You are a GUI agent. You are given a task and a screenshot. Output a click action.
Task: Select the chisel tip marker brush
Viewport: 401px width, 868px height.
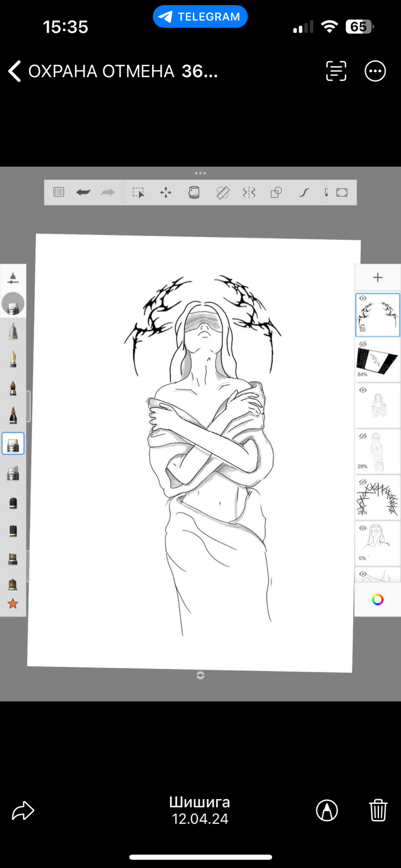coord(13,474)
